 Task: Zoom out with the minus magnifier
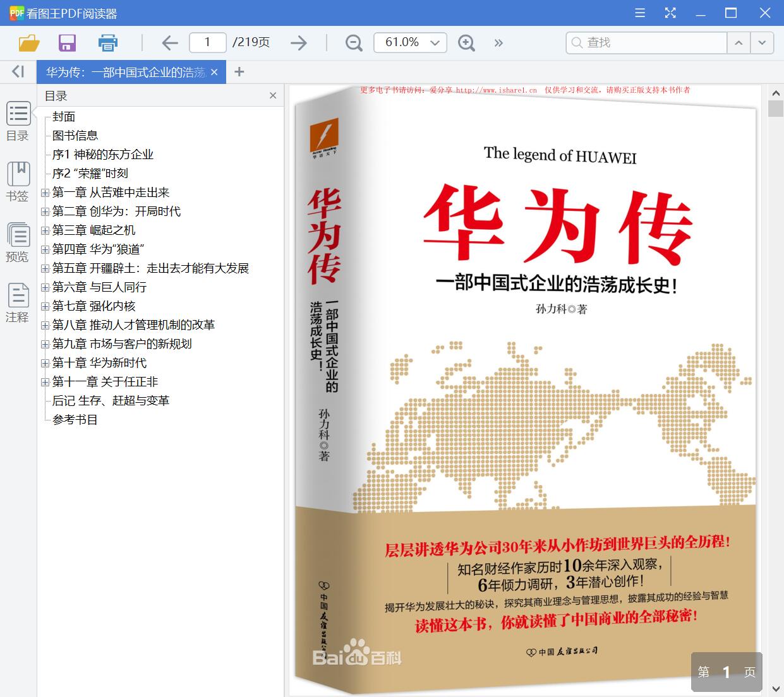[x=354, y=42]
